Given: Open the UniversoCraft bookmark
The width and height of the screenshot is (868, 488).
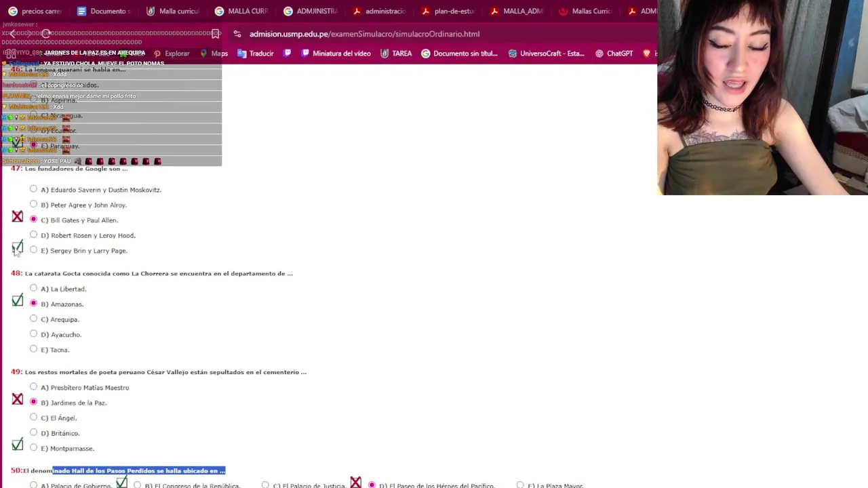Looking at the screenshot, I should [546, 54].
